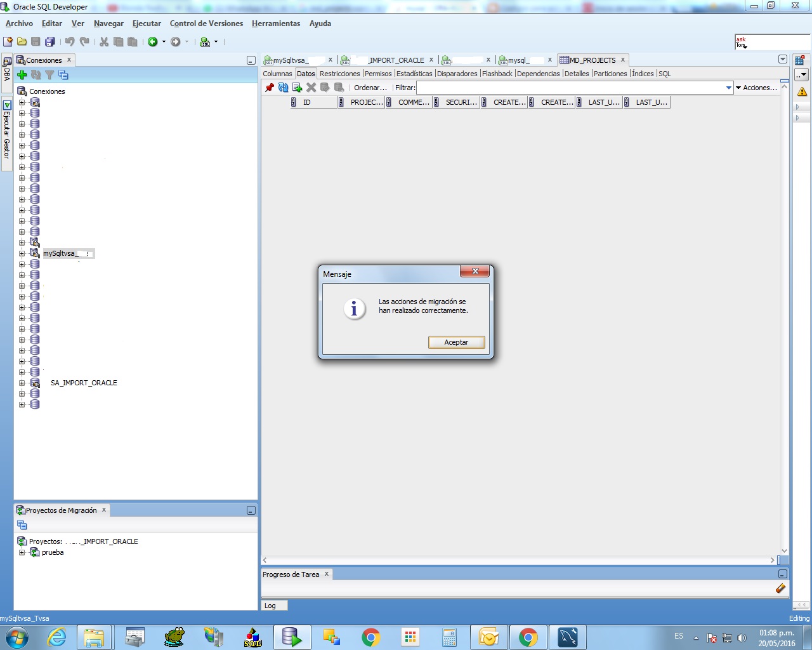
Task: Filter connections using the funnel icon
Action: (x=49, y=74)
